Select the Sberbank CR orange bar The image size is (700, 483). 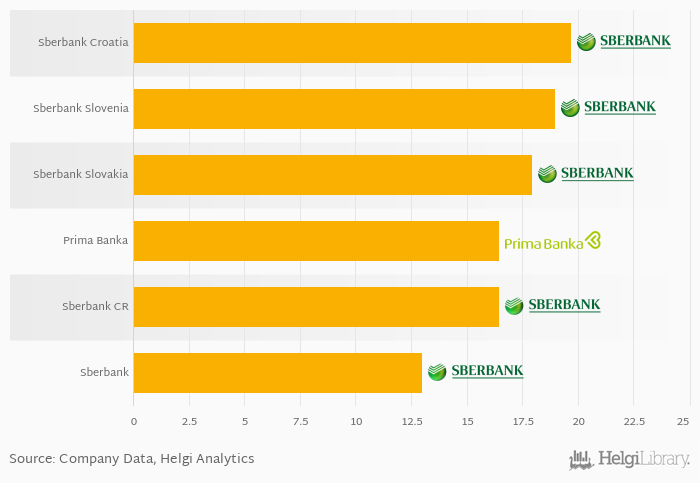pos(316,307)
